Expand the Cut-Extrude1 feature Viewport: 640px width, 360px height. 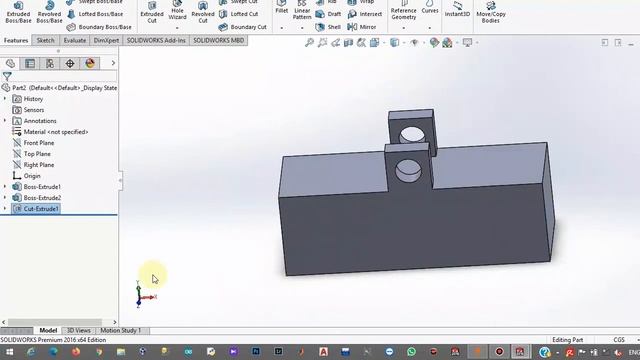5,209
